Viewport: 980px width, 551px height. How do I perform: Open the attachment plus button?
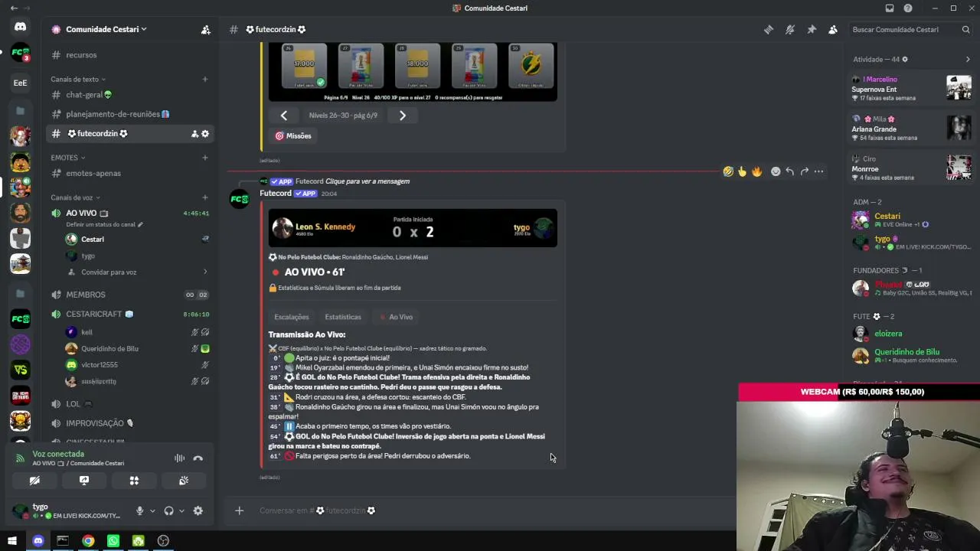[x=239, y=510]
